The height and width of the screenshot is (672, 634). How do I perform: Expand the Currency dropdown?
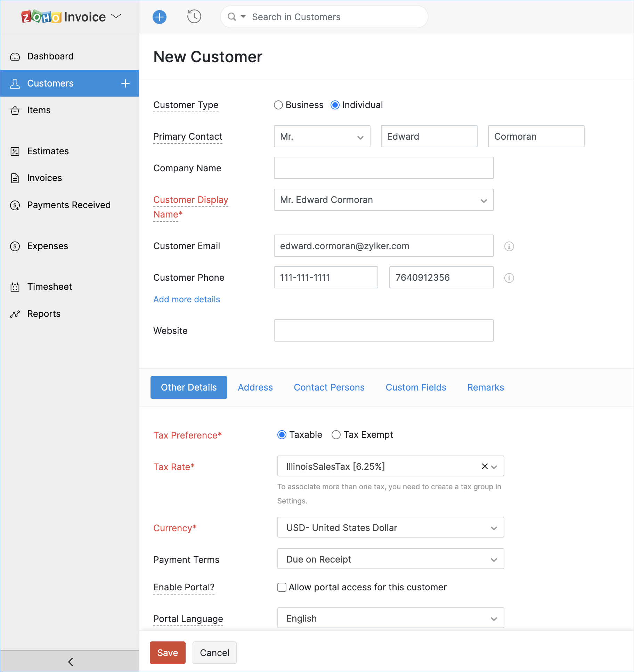(390, 527)
